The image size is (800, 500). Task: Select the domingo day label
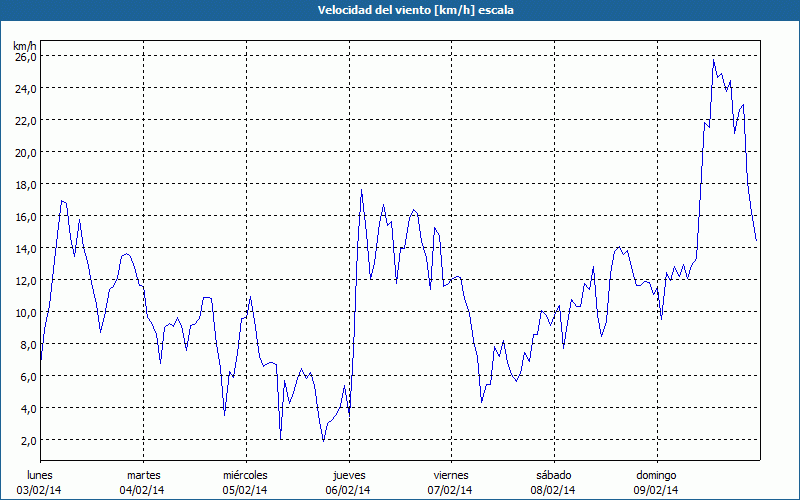tap(656, 475)
